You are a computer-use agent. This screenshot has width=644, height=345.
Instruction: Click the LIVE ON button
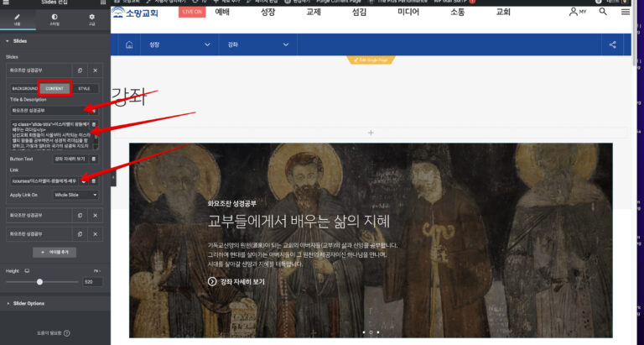pyautogui.click(x=192, y=12)
